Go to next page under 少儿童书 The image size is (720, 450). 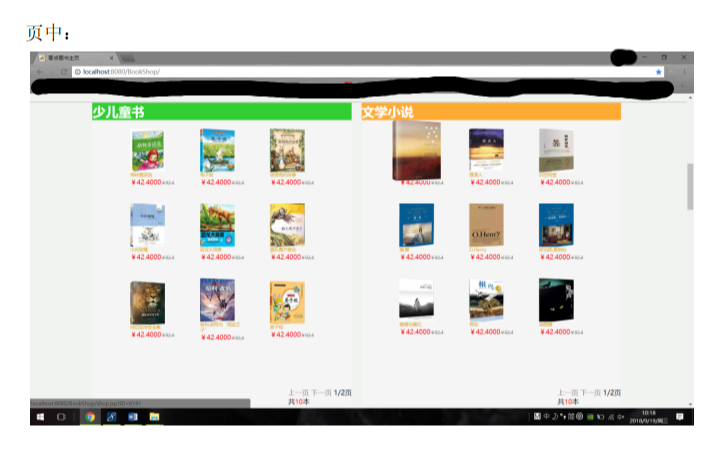click(320, 393)
